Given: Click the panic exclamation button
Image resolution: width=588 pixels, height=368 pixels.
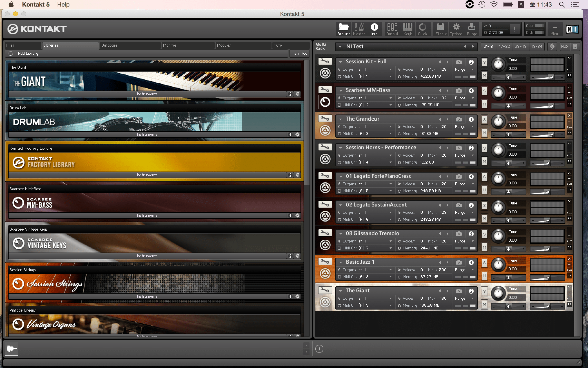Looking at the screenshot, I should tap(515, 29).
